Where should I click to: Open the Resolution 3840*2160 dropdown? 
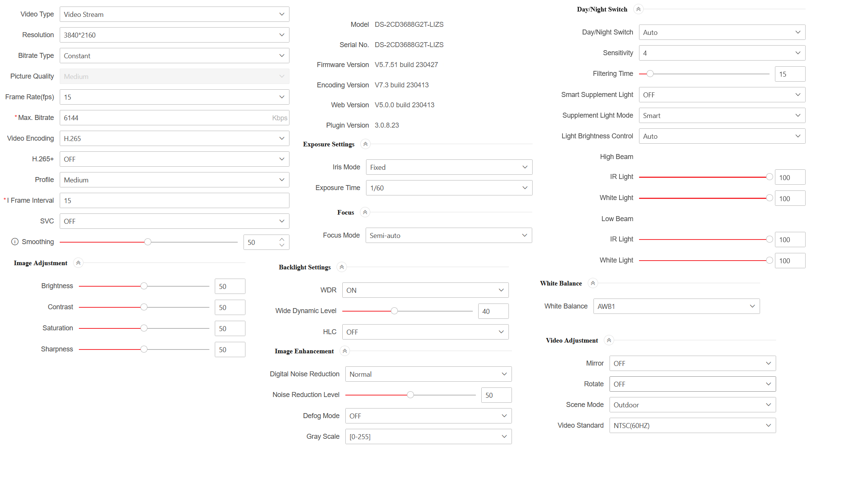pyautogui.click(x=174, y=35)
